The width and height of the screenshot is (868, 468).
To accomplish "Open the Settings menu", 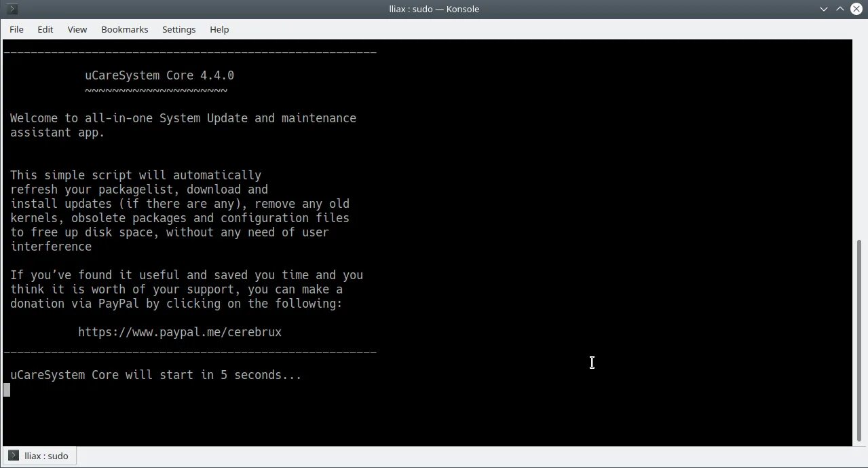I will click(x=179, y=29).
